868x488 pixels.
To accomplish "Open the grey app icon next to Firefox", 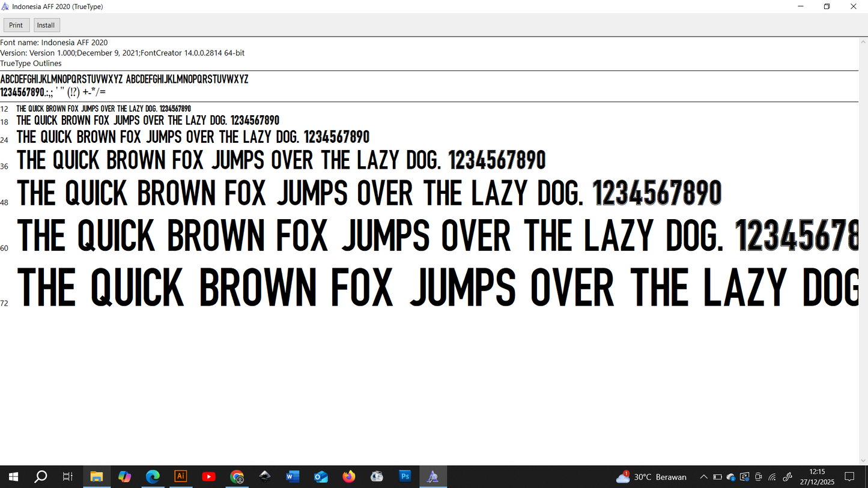I will point(377,477).
